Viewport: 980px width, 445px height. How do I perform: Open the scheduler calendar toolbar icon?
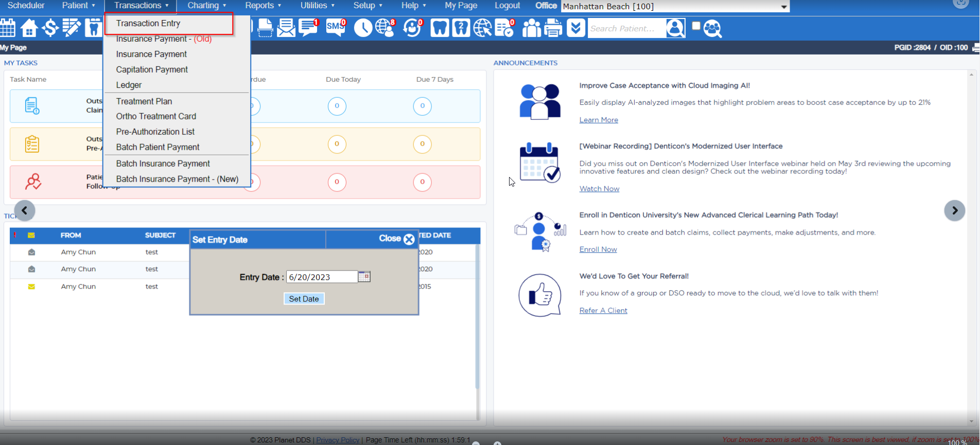pyautogui.click(x=8, y=28)
